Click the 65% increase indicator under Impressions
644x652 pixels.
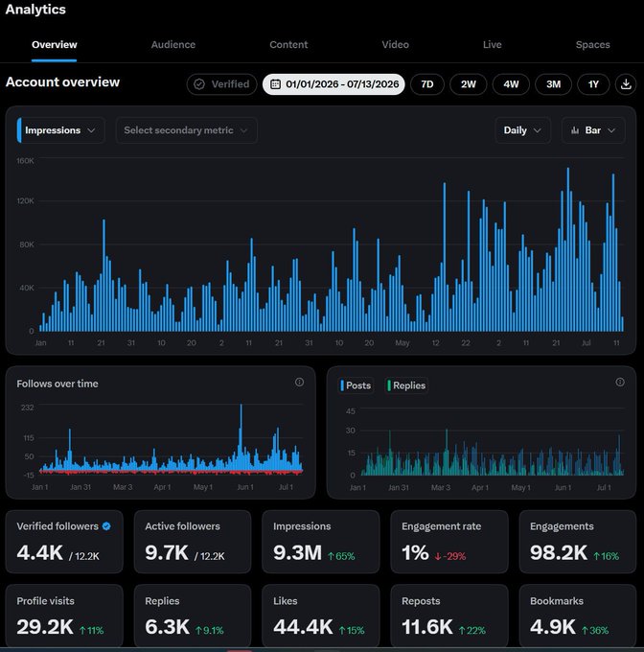pos(341,556)
